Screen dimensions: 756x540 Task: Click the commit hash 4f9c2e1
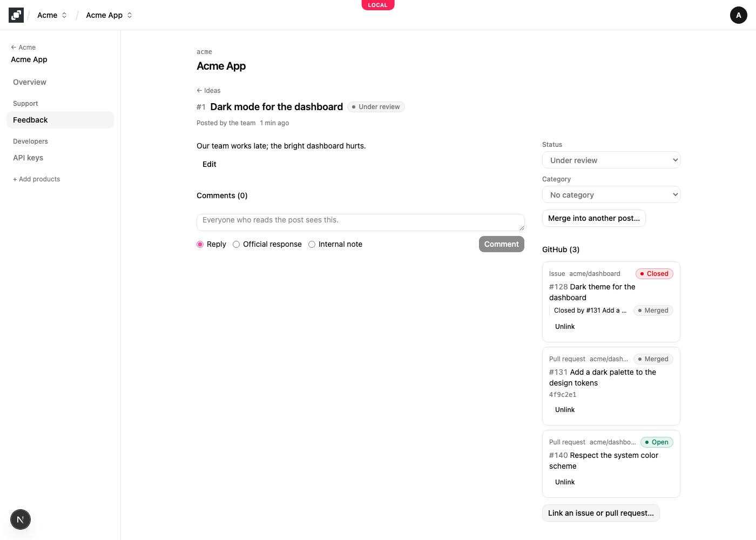(563, 395)
